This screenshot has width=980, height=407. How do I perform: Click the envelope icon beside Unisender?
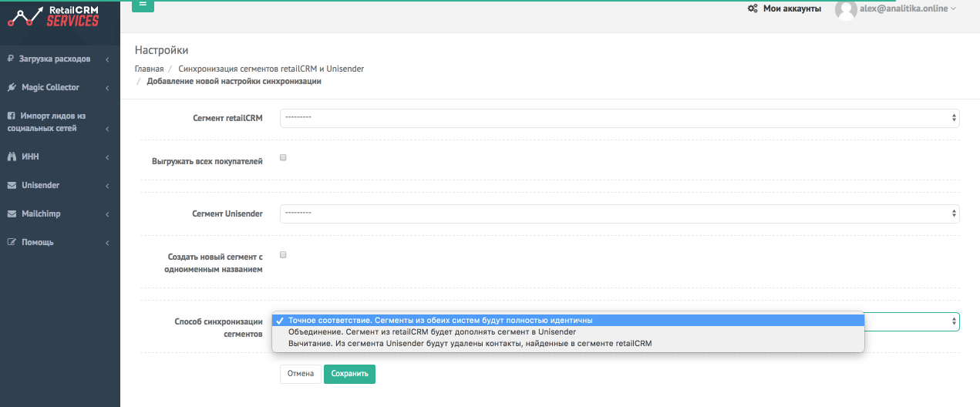12,185
